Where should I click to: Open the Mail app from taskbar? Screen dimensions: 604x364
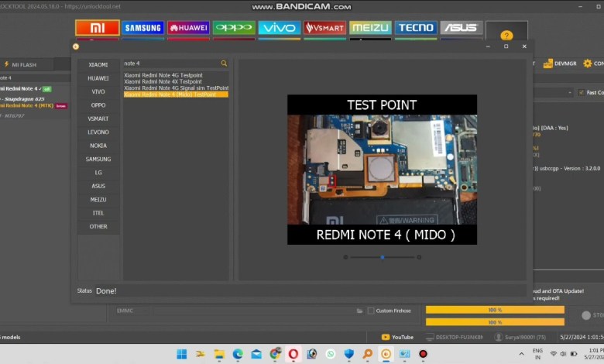click(x=256, y=354)
